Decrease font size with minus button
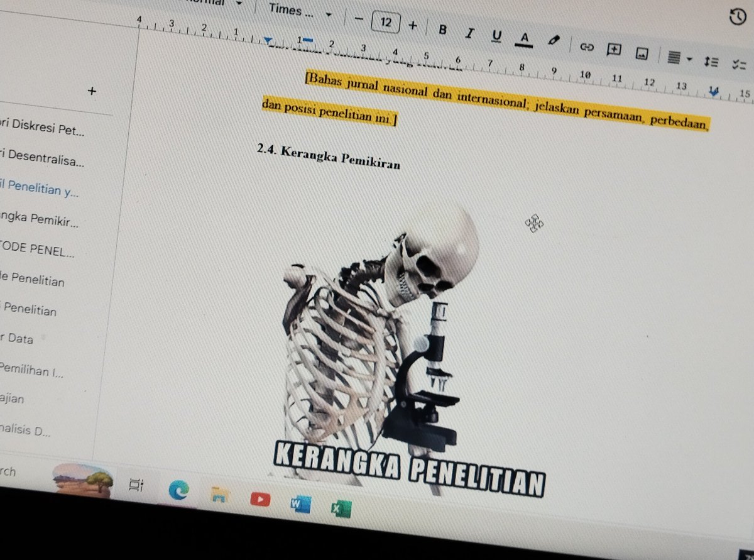This screenshot has width=754, height=560. tap(359, 19)
